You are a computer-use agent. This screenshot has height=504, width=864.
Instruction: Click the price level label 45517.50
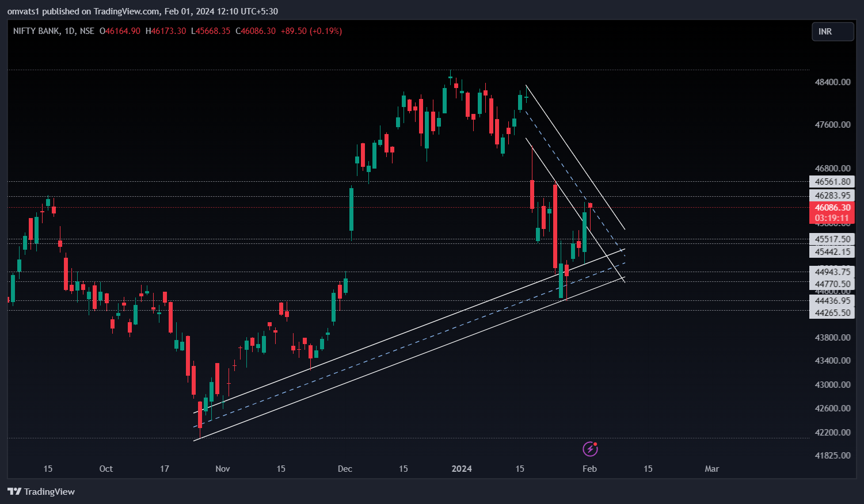(832, 239)
